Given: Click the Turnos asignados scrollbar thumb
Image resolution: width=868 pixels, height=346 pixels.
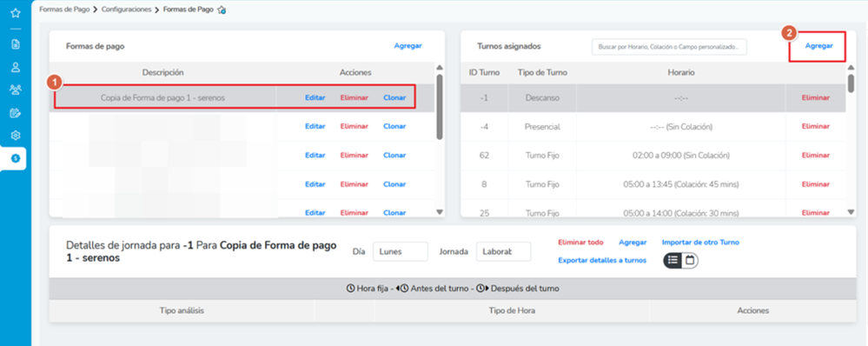Looking at the screenshot, I should coord(851,83).
